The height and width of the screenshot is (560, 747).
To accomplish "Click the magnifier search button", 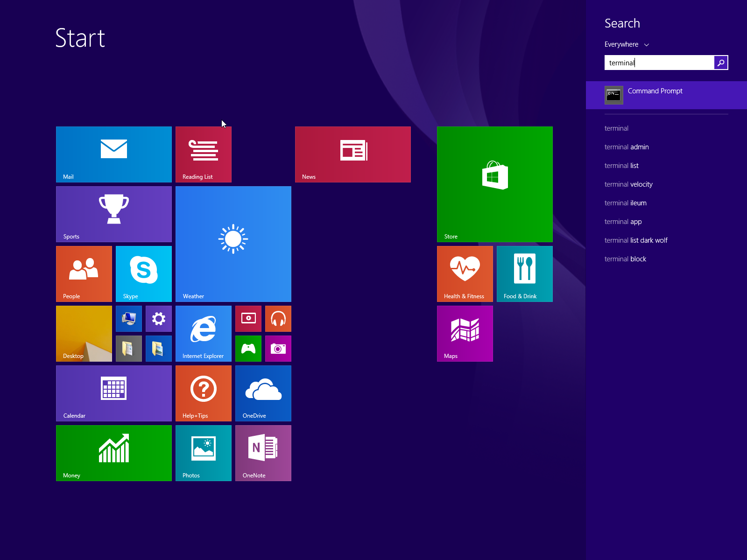I will [721, 63].
